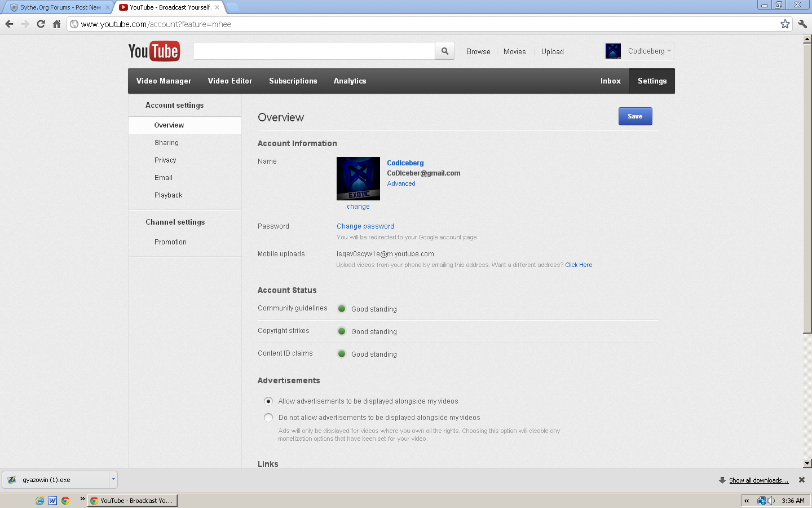
Task: Bookmark this page with the star icon
Action: coord(785,24)
